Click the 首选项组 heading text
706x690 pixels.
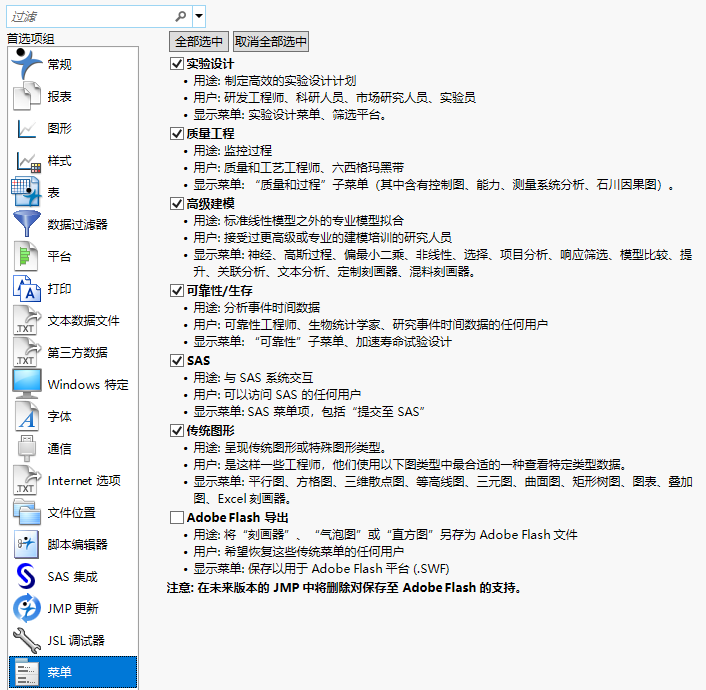(x=31, y=39)
